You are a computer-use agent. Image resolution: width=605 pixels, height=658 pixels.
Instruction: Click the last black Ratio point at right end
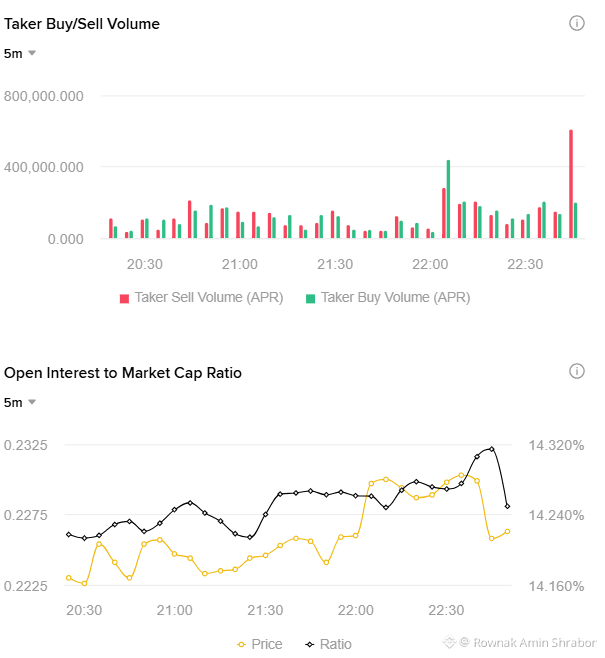click(x=507, y=506)
